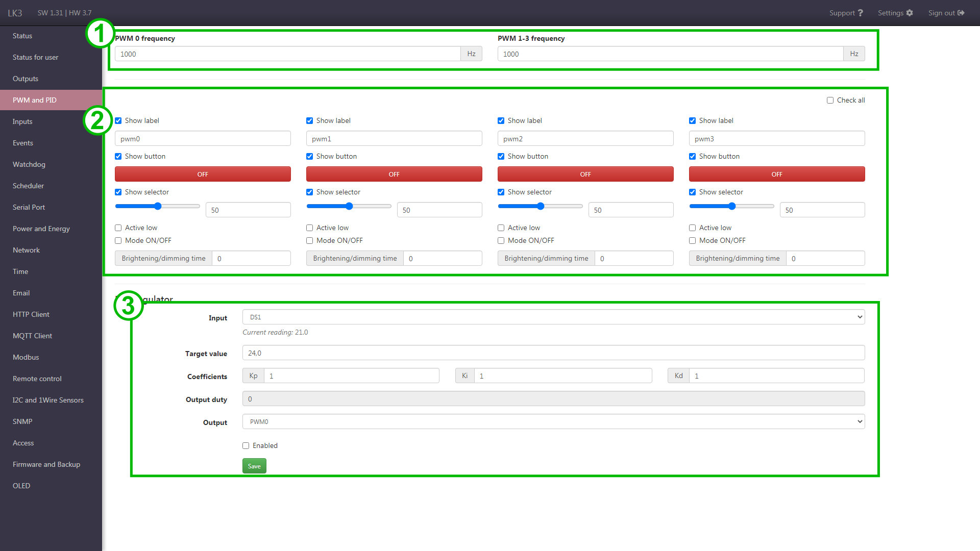
Task: Select PWM and PID menu item
Action: 51,100
